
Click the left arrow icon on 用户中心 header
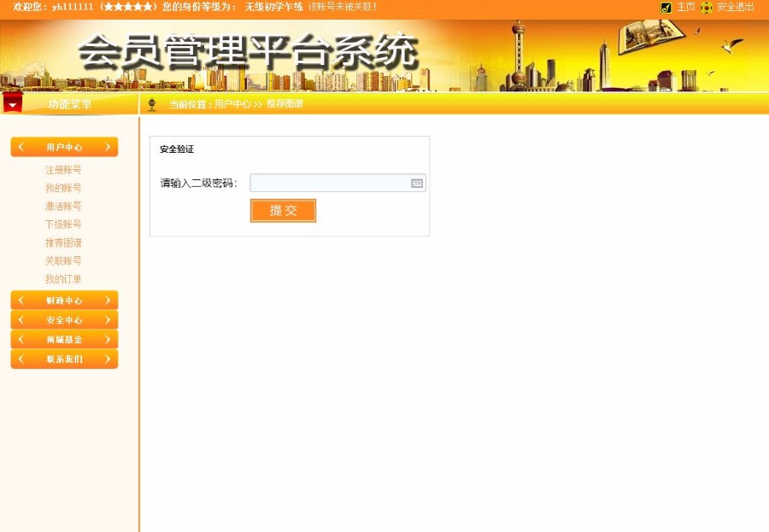tap(21, 146)
